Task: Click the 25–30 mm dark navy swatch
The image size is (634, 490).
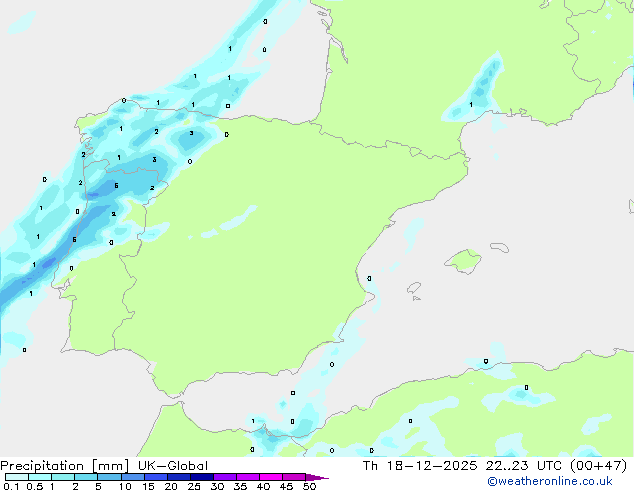Action: 201,477
